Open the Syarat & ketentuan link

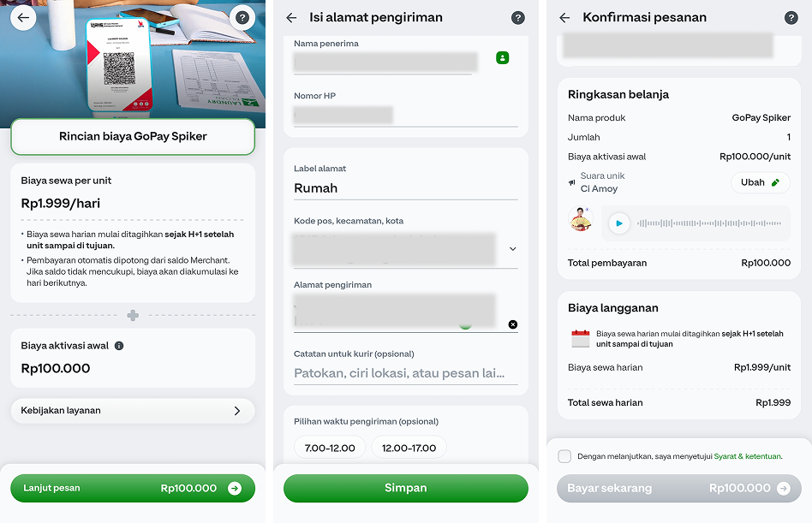click(x=747, y=456)
